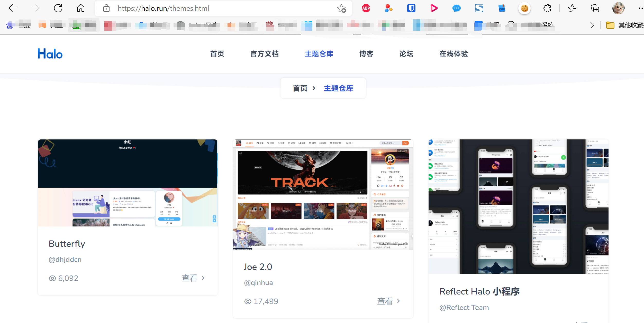Add this page to favorites star icon

click(x=341, y=8)
